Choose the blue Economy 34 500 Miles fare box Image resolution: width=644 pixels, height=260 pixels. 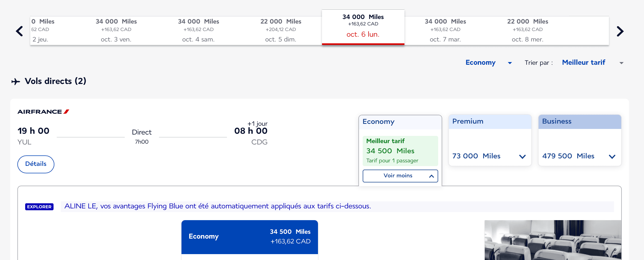point(249,237)
